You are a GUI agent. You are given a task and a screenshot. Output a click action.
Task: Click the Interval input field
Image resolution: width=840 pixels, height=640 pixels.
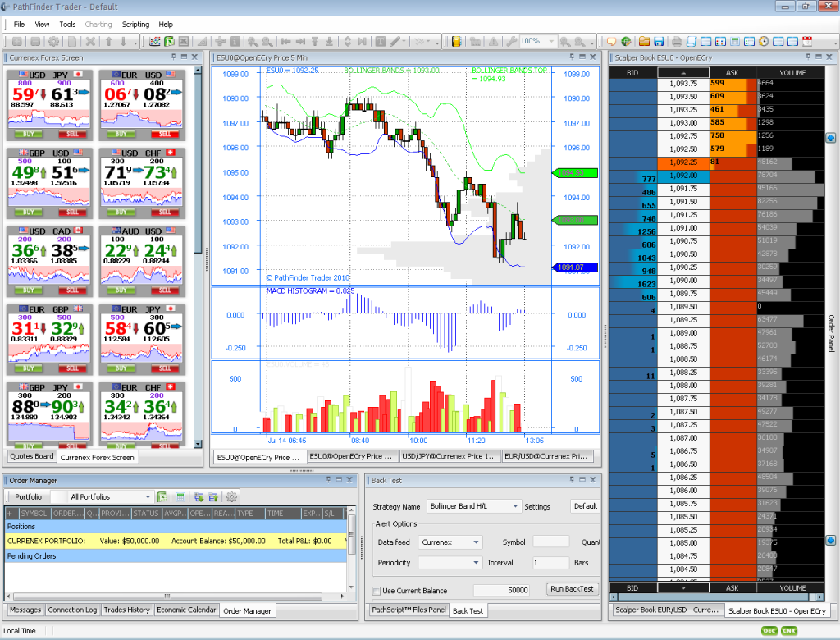pyautogui.click(x=549, y=563)
